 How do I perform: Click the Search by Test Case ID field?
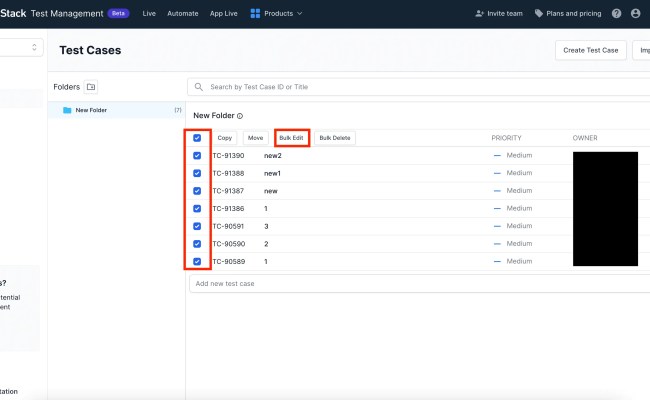[x=419, y=87]
